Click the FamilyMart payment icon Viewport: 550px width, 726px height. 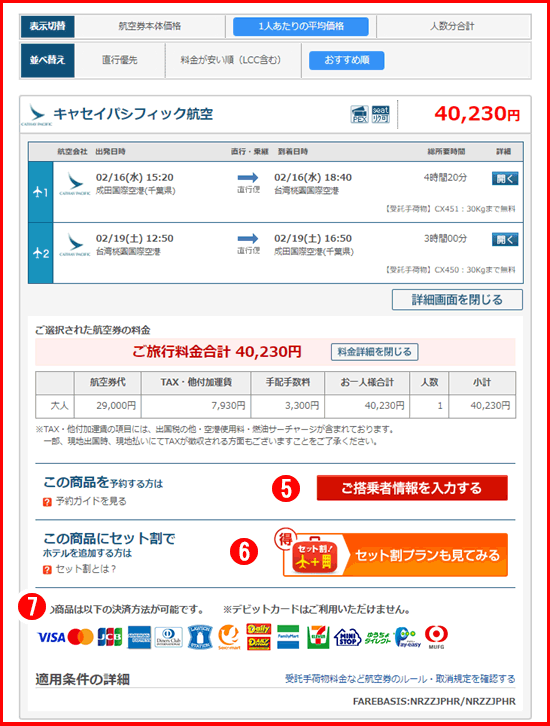point(288,637)
